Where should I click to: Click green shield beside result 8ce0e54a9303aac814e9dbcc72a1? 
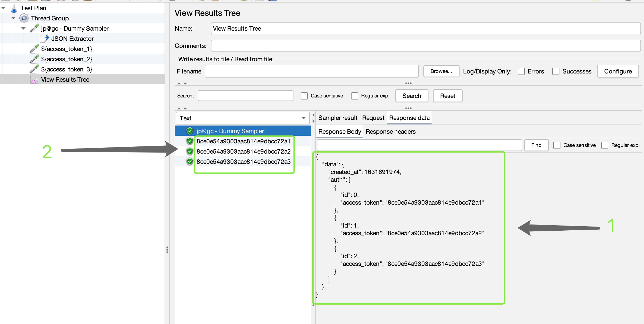click(190, 141)
